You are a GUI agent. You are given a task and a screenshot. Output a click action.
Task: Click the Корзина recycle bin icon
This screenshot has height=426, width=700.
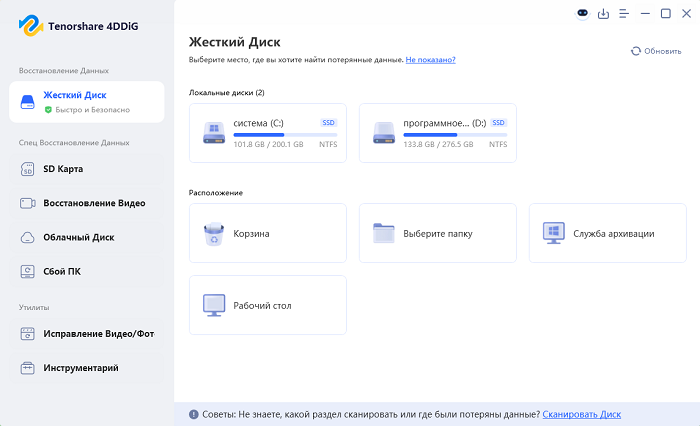214,233
